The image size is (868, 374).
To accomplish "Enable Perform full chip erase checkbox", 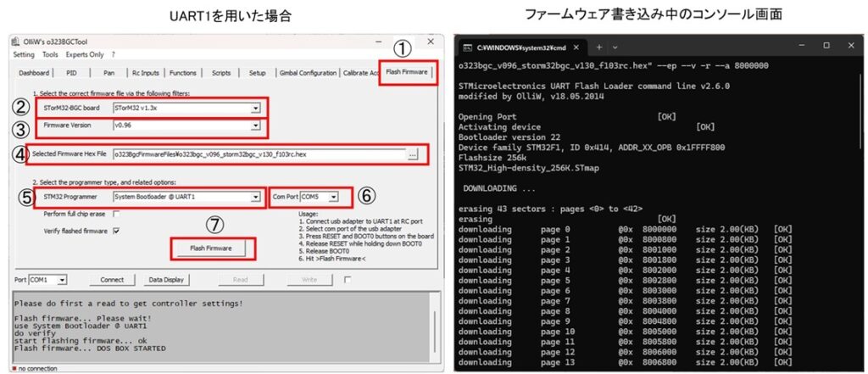I will [115, 214].
